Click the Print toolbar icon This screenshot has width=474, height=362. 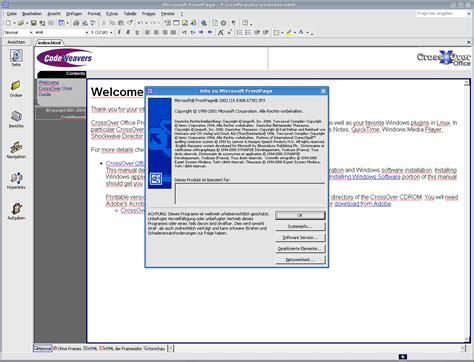[76, 23]
